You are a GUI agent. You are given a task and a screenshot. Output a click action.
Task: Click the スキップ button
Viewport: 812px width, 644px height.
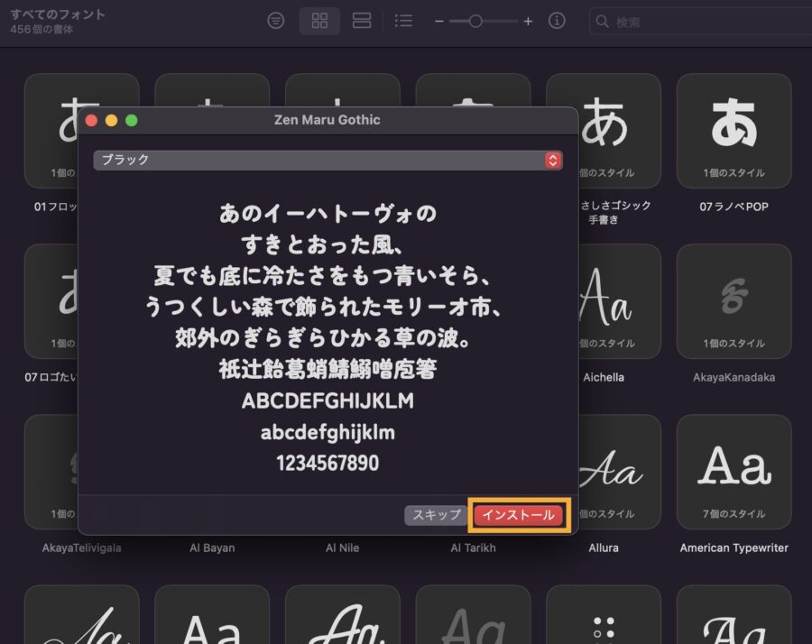[x=436, y=515]
